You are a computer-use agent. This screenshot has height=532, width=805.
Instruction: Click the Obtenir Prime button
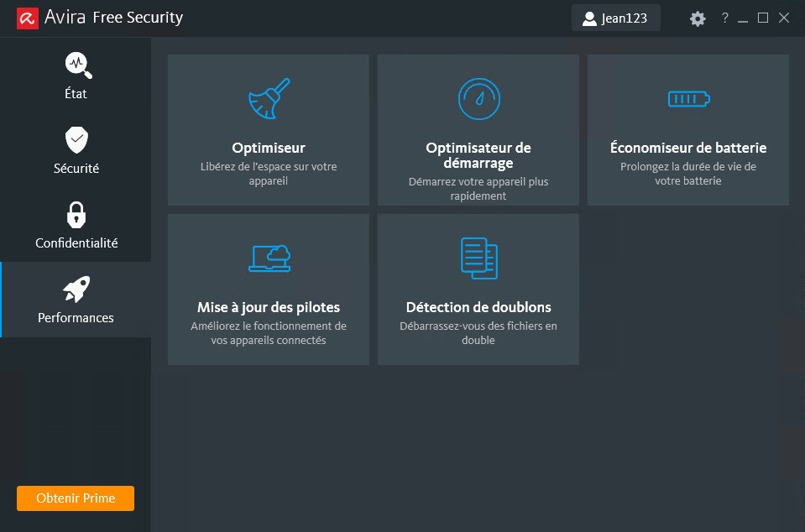click(x=76, y=498)
